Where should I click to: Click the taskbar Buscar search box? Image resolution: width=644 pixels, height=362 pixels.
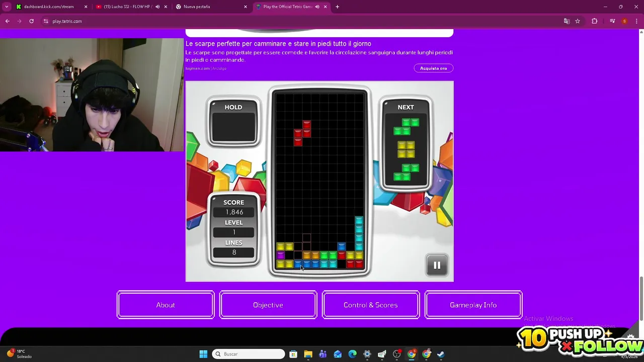click(249, 354)
